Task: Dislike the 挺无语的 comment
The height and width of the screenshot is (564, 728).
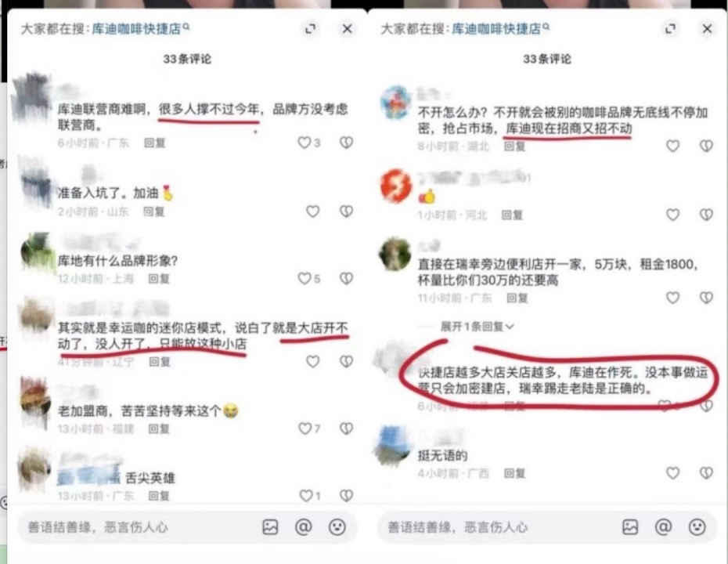Action: coord(706,473)
